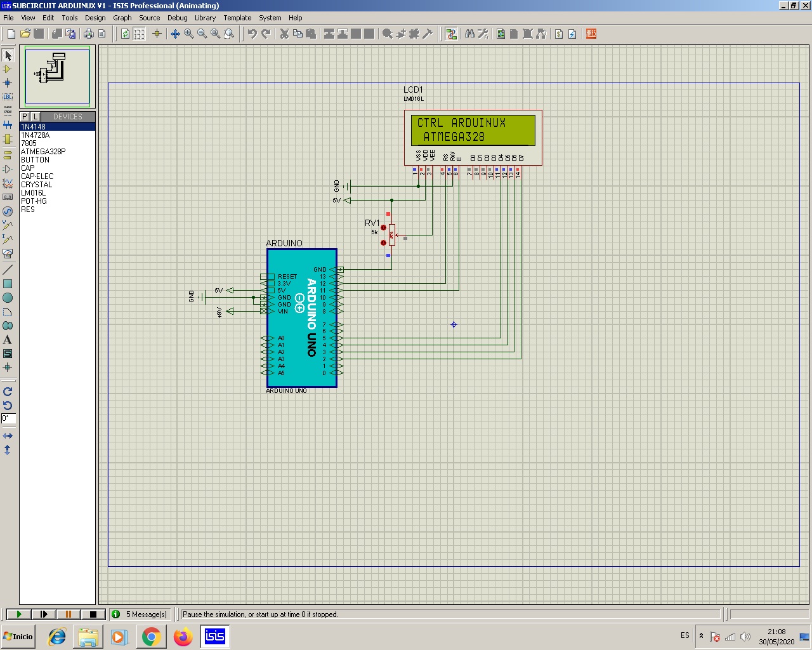Click the Rotate Anti-Clockwise button
This screenshot has height=650, width=812.
click(8, 405)
